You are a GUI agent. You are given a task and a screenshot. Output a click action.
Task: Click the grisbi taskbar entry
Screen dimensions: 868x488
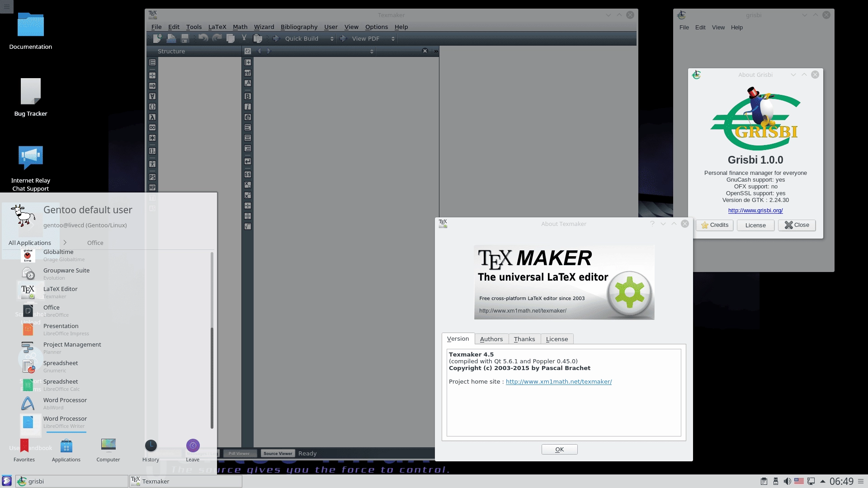click(x=72, y=481)
